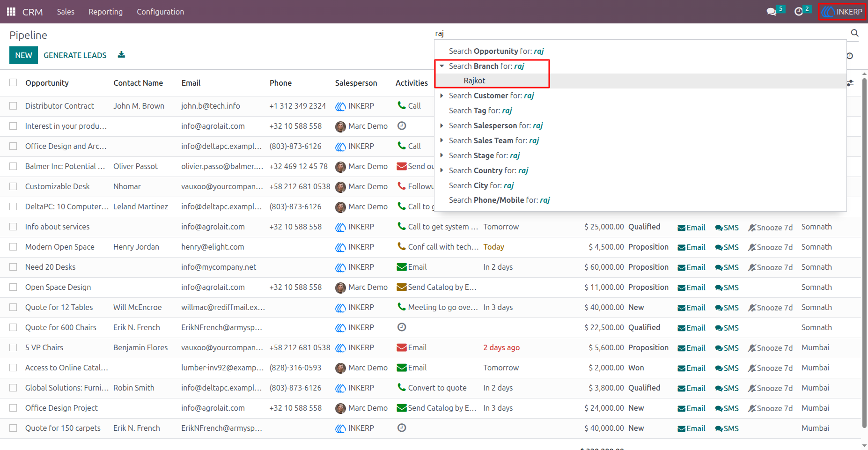The height and width of the screenshot is (450, 868).
Task: Open the column settings sliders icon
Action: [x=850, y=83]
